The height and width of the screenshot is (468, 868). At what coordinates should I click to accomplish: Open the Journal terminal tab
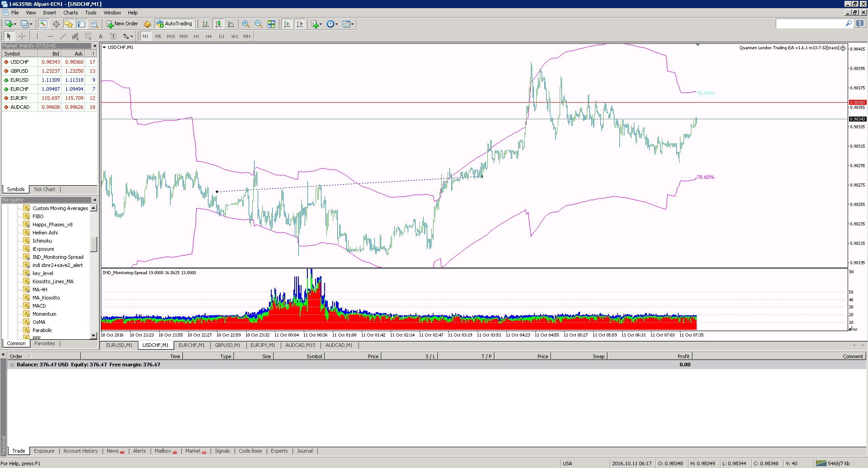tap(305, 451)
